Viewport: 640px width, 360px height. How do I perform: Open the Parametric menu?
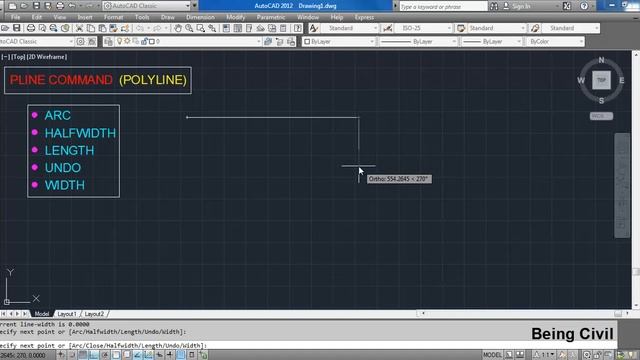click(x=271, y=18)
